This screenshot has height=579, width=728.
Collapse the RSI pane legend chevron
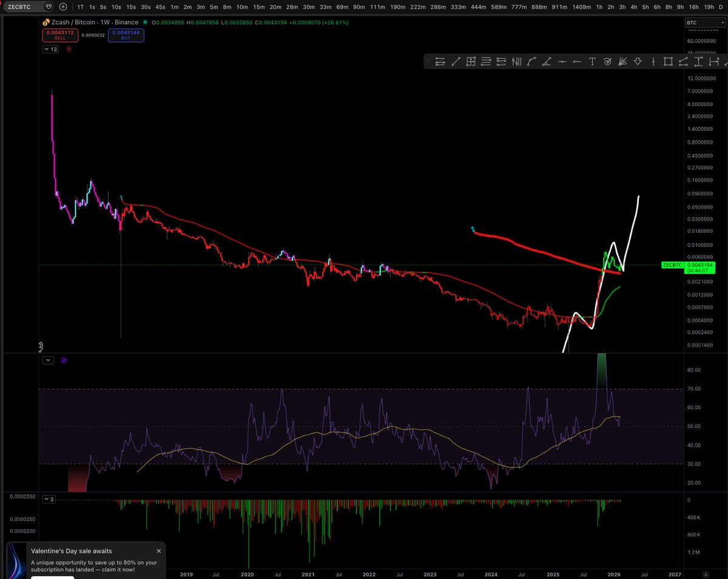tap(49, 360)
